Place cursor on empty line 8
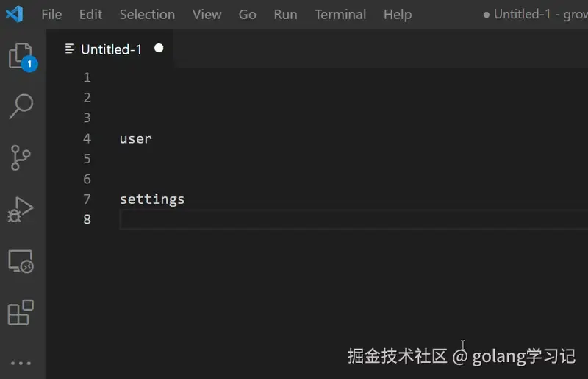The height and width of the screenshot is (379, 588). [x=354, y=219]
